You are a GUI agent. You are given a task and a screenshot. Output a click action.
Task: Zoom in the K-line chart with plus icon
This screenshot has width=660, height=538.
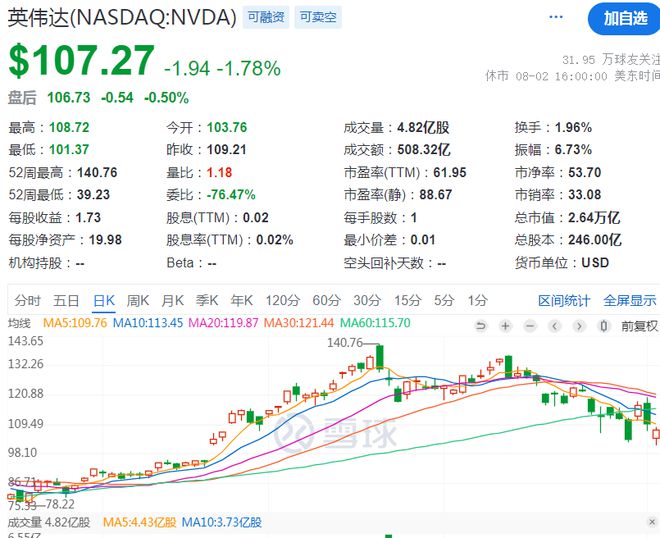pos(505,325)
